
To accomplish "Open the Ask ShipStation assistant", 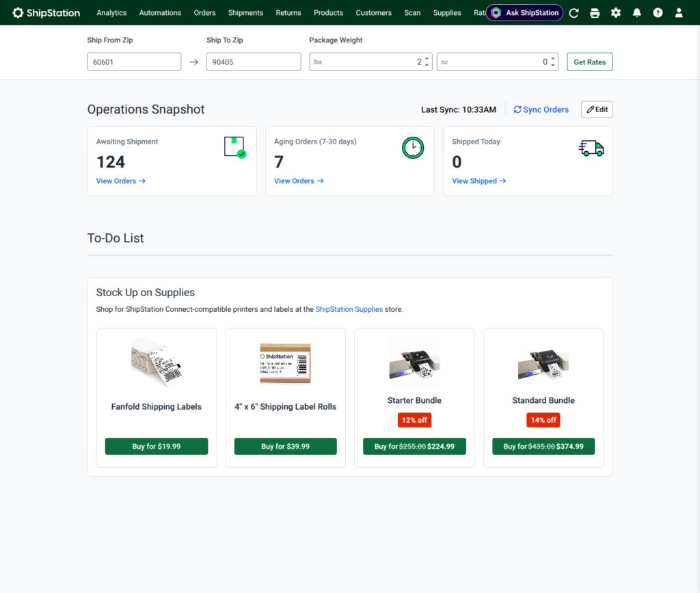I will [x=524, y=13].
